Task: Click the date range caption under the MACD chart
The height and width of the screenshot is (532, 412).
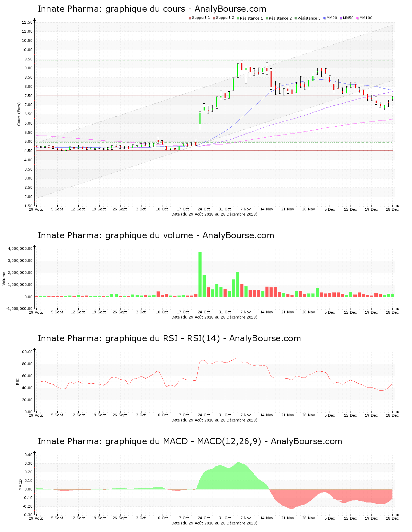Action: tap(214, 523)
